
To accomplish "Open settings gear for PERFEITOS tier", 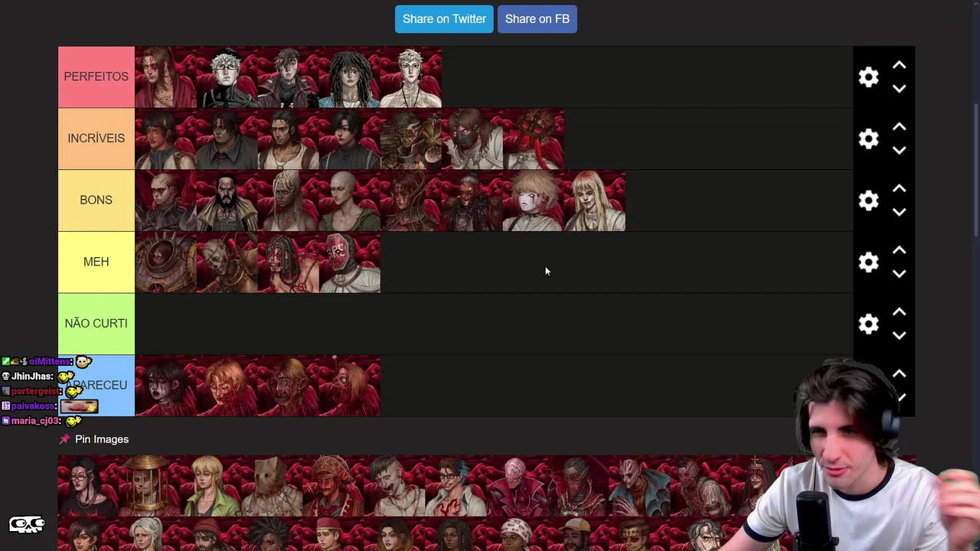I will 868,77.
